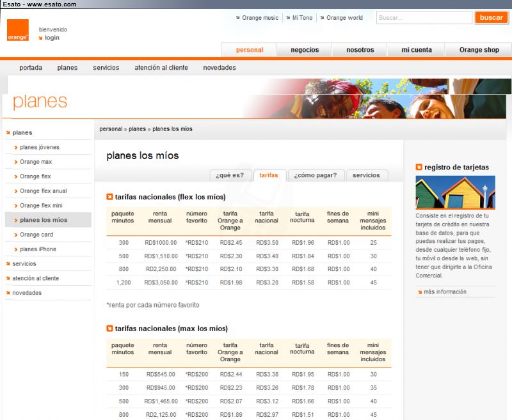Switch to the ¿cómo pagar? tab

point(316,175)
